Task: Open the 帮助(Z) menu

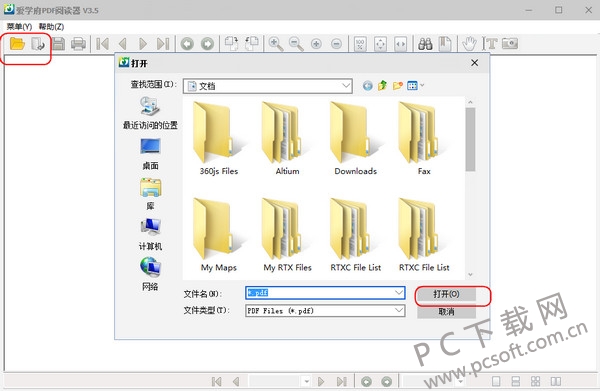Action: [x=51, y=26]
